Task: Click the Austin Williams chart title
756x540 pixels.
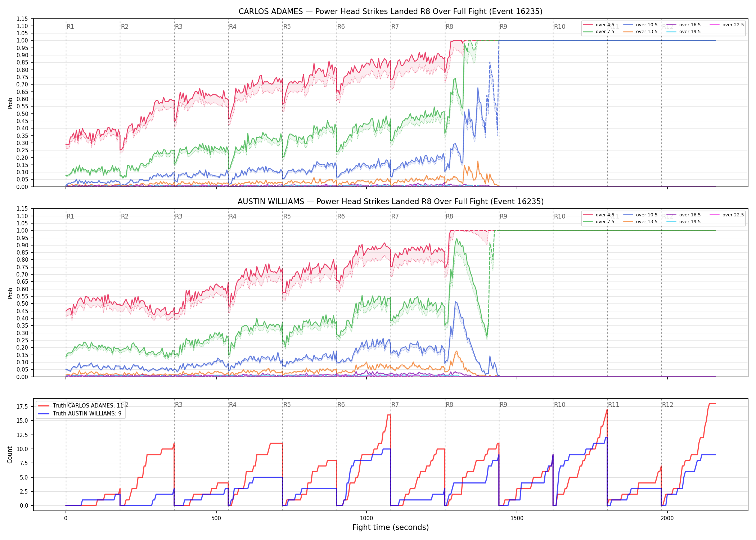Action: 391,202
